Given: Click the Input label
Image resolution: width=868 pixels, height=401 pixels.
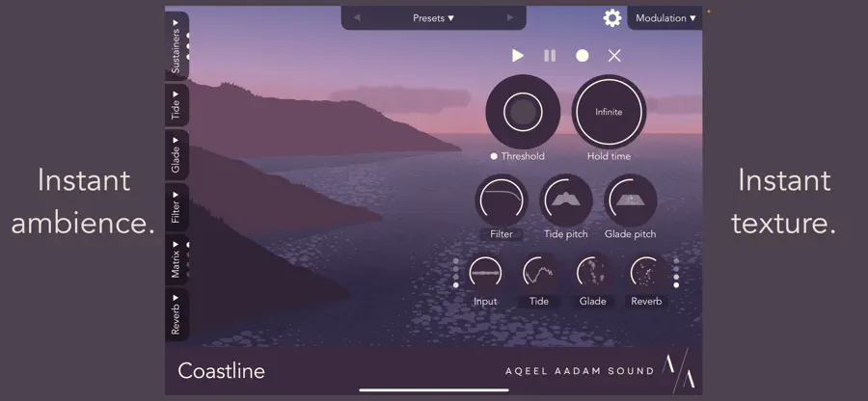Looking at the screenshot, I should click(485, 302).
